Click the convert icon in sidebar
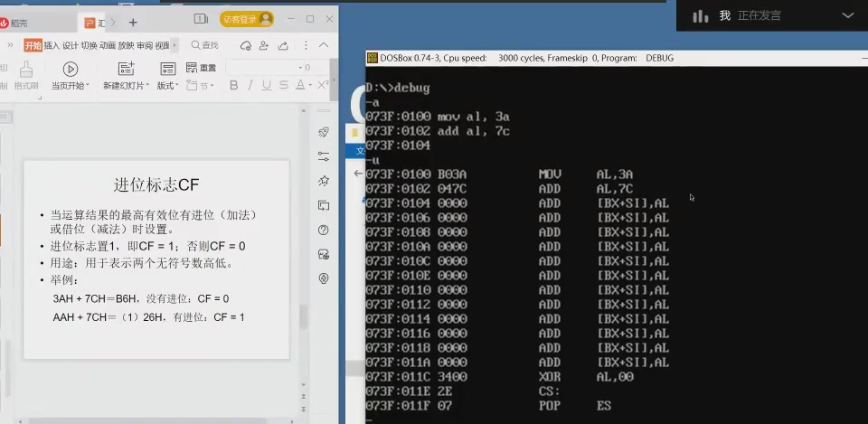This screenshot has width=868, height=424. coord(324,205)
